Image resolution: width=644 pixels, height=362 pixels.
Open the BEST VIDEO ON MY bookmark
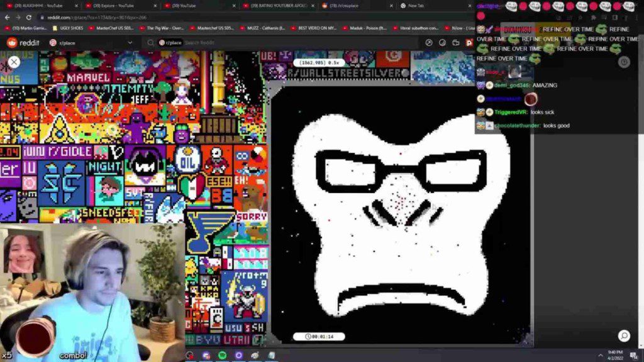click(313, 28)
